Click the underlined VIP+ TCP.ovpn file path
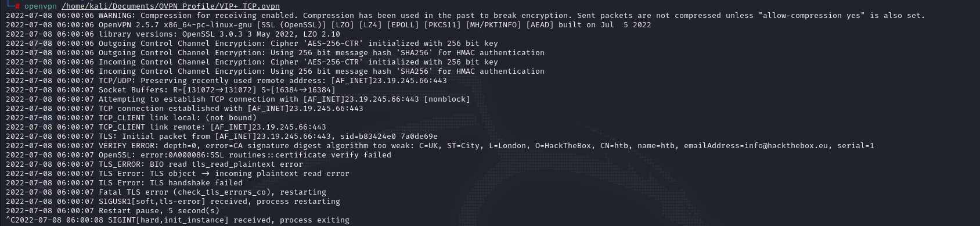 pos(171,6)
